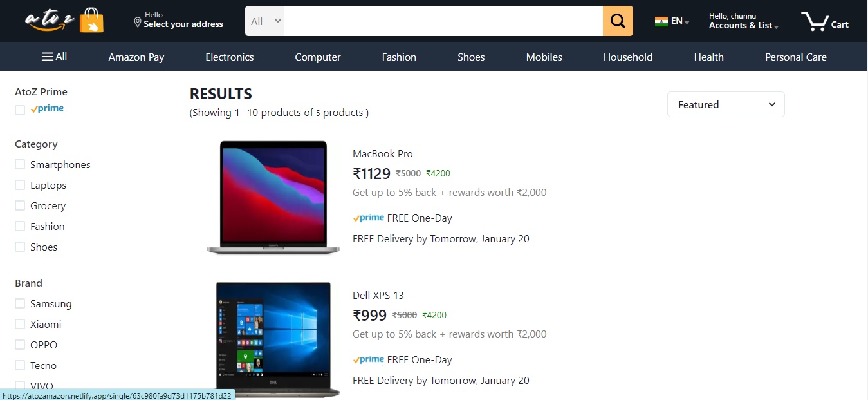The width and height of the screenshot is (868, 400).
Task: Click the prime badge under MacBook Pro
Action: point(369,218)
